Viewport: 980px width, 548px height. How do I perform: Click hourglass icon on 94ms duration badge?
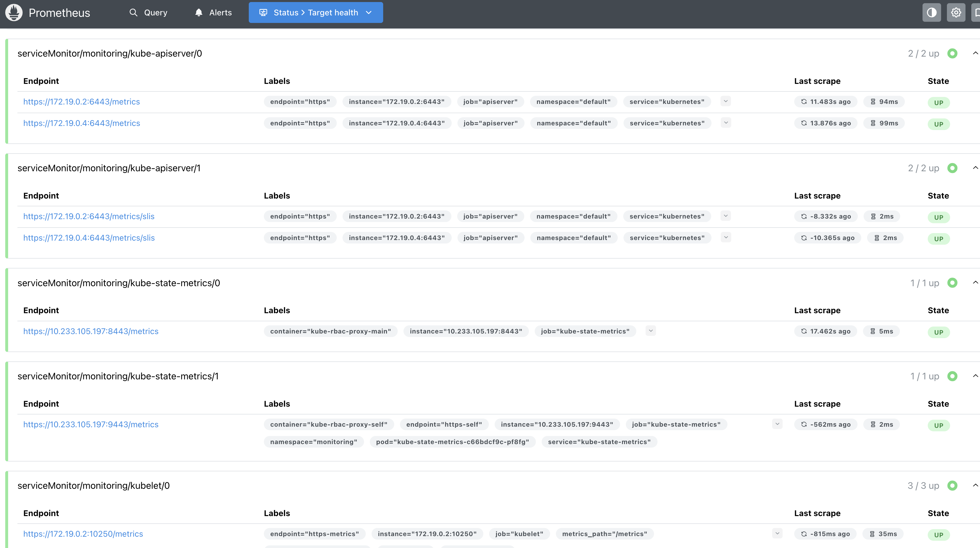(x=873, y=102)
